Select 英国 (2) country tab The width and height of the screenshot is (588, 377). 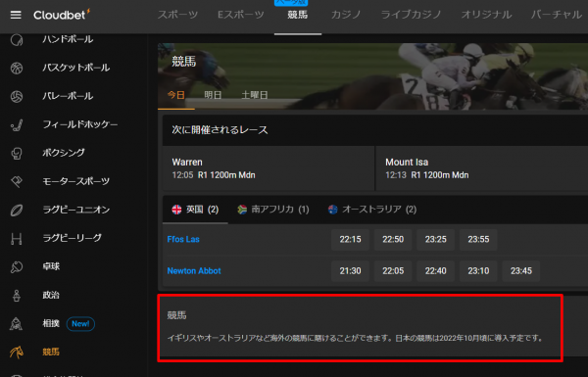tap(195, 210)
